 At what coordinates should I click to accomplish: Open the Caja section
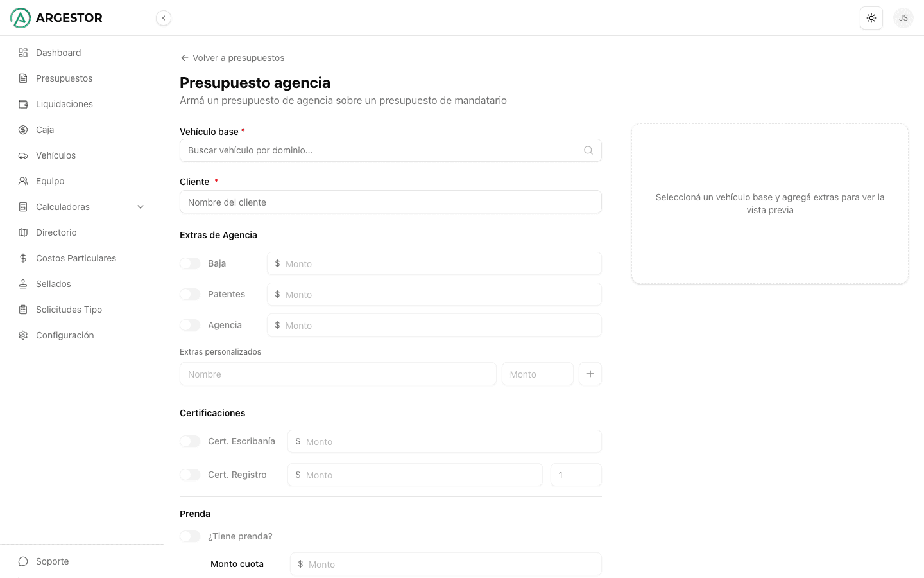pos(45,130)
